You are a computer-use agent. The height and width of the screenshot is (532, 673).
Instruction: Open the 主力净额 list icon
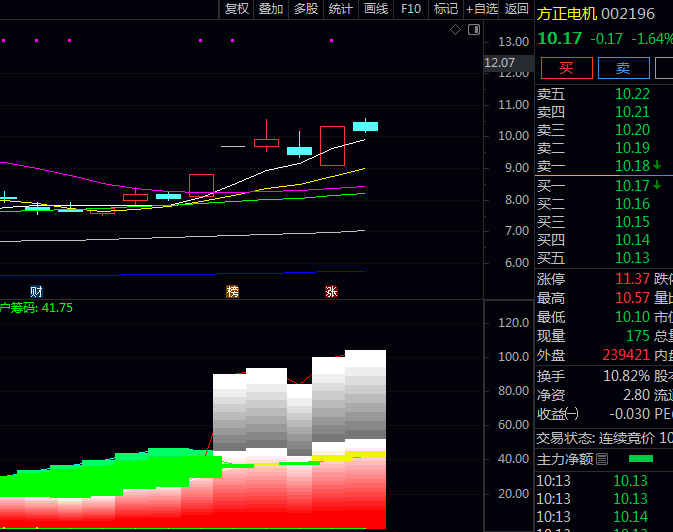tap(602, 459)
